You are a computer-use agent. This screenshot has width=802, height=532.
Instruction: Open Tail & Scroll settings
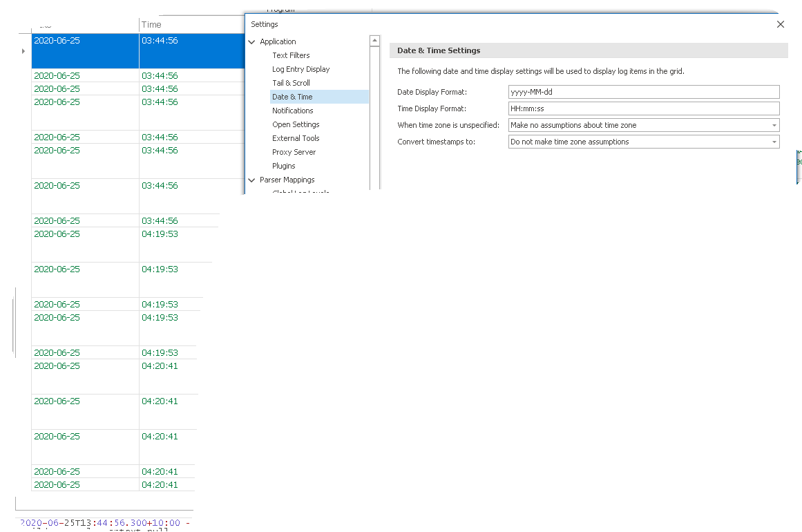291,83
